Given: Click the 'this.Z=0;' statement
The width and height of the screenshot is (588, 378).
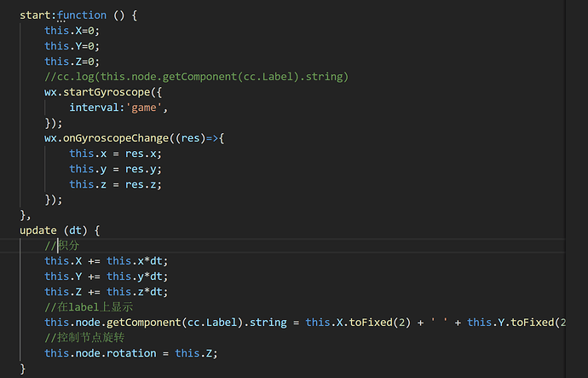Looking at the screenshot, I should click(x=72, y=61).
